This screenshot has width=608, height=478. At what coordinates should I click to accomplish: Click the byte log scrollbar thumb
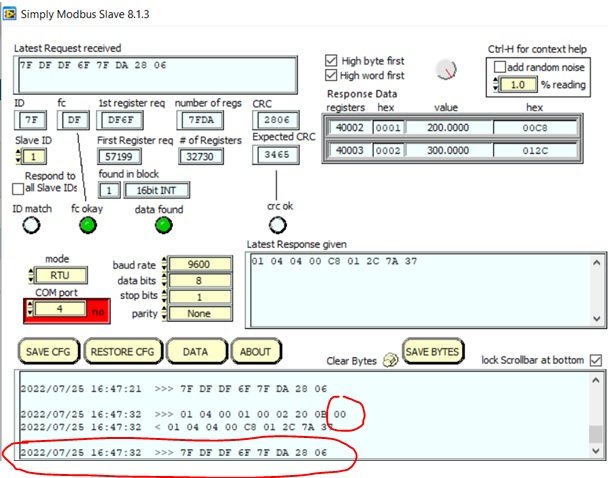click(596, 434)
